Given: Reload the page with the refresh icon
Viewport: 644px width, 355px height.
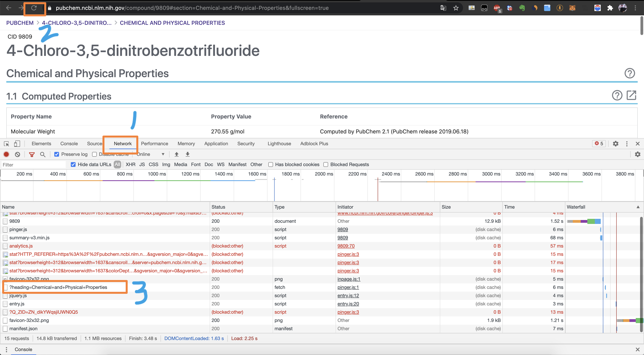Looking at the screenshot, I should pyautogui.click(x=34, y=8).
